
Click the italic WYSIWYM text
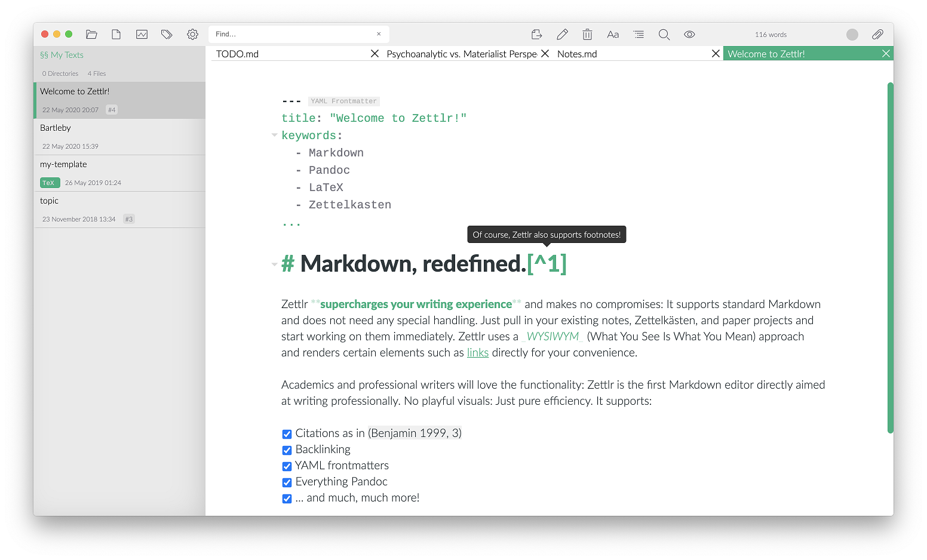click(x=553, y=337)
